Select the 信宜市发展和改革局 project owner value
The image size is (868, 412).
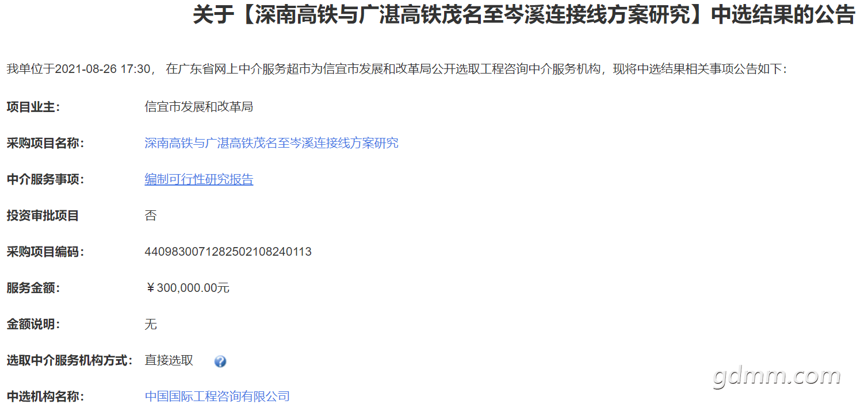click(x=199, y=107)
